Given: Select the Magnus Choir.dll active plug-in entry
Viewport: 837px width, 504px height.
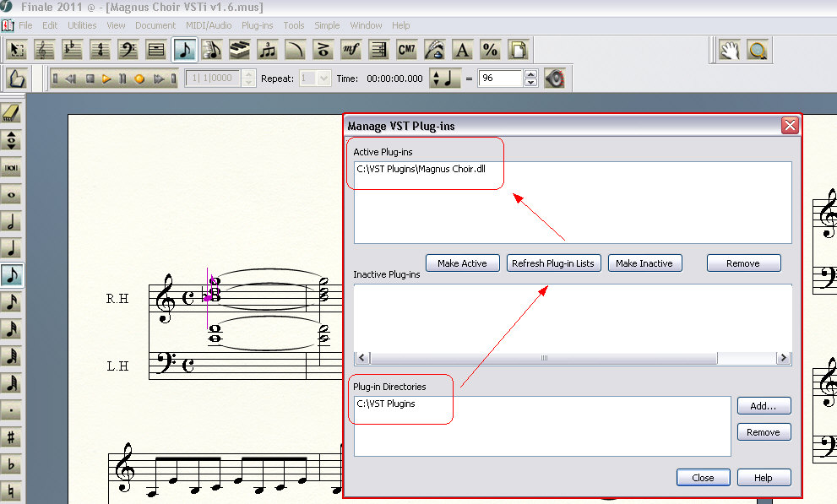Looking at the screenshot, I should coord(421,169).
